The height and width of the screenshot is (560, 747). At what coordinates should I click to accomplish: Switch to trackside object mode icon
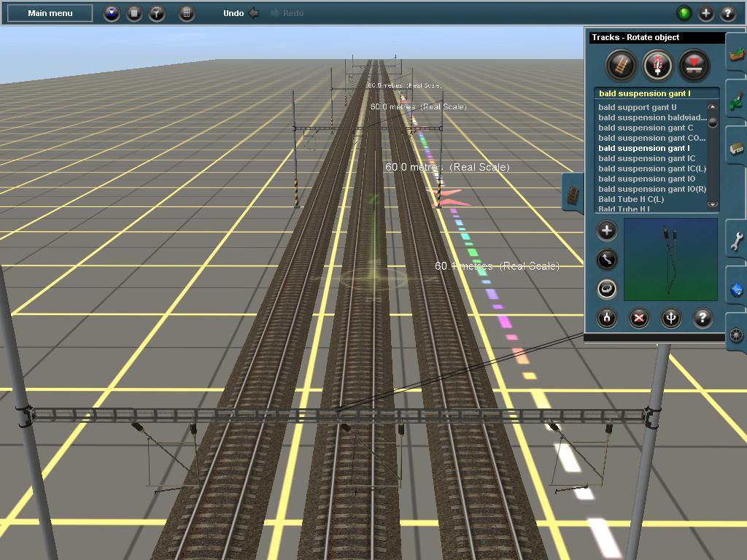click(x=657, y=65)
